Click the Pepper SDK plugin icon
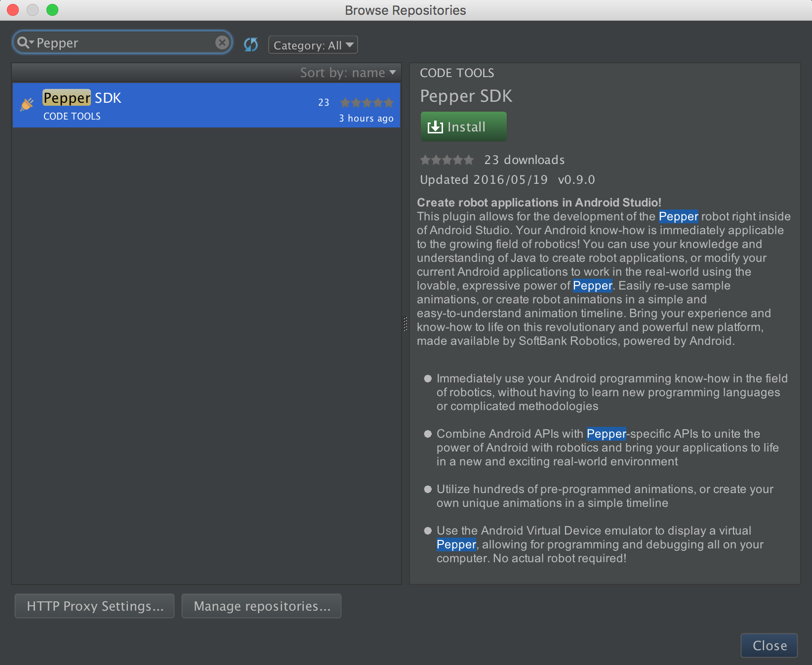 (x=27, y=104)
